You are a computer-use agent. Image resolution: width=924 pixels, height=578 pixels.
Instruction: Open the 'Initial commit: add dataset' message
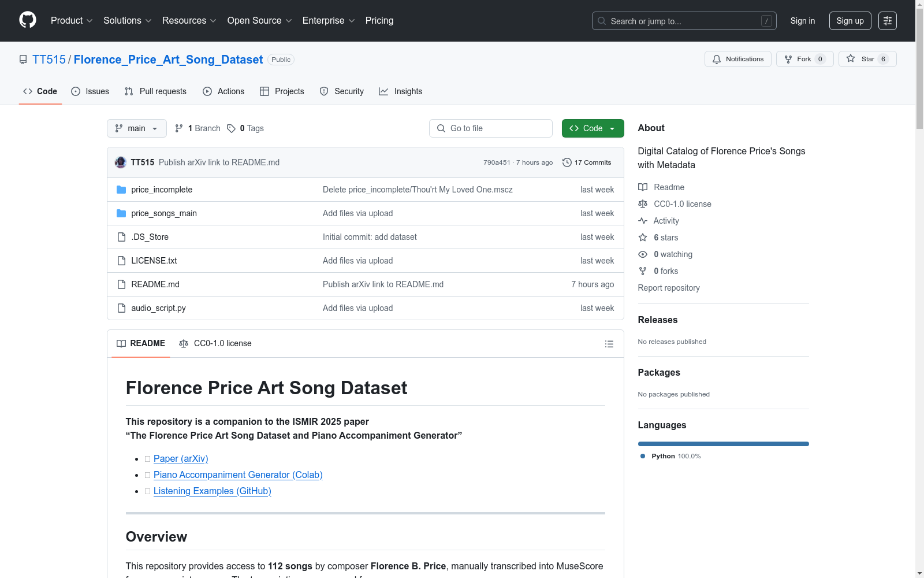click(370, 237)
